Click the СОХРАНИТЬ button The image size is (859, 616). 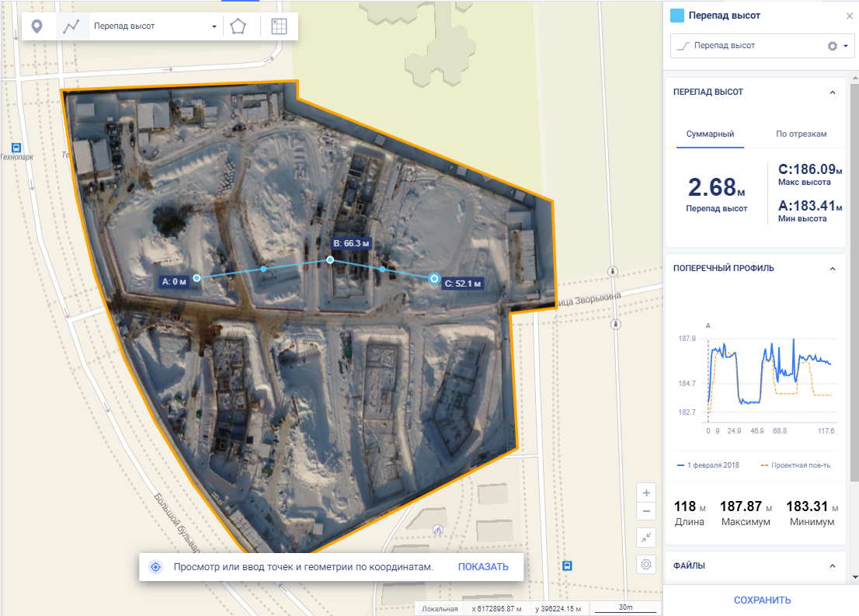[762, 600]
